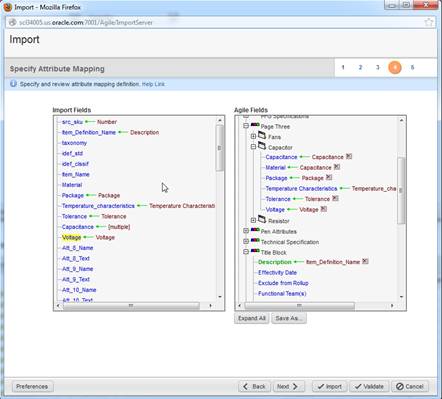This screenshot has width=442, height=399.
Task: Remove mapping icon beside Description Item_Definition_Name
Action: pyautogui.click(x=365, y=261)
